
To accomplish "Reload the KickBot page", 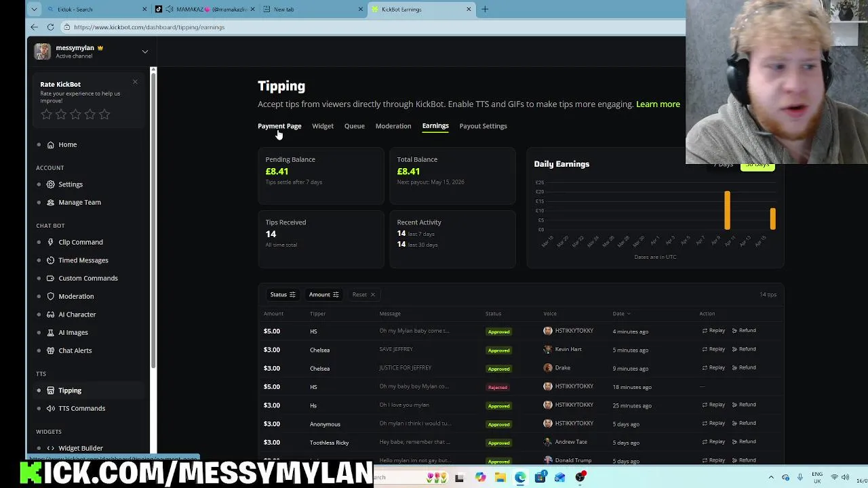I will (50, 27).
